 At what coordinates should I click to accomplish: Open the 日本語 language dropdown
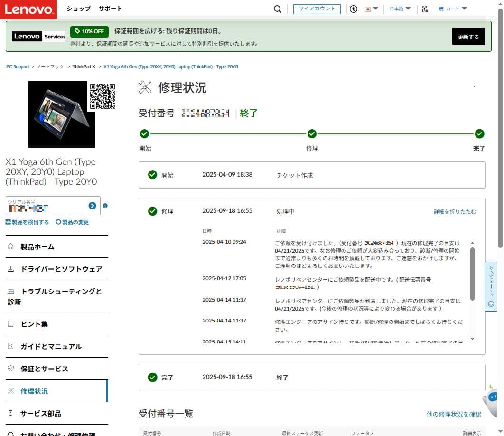[399, 9]
